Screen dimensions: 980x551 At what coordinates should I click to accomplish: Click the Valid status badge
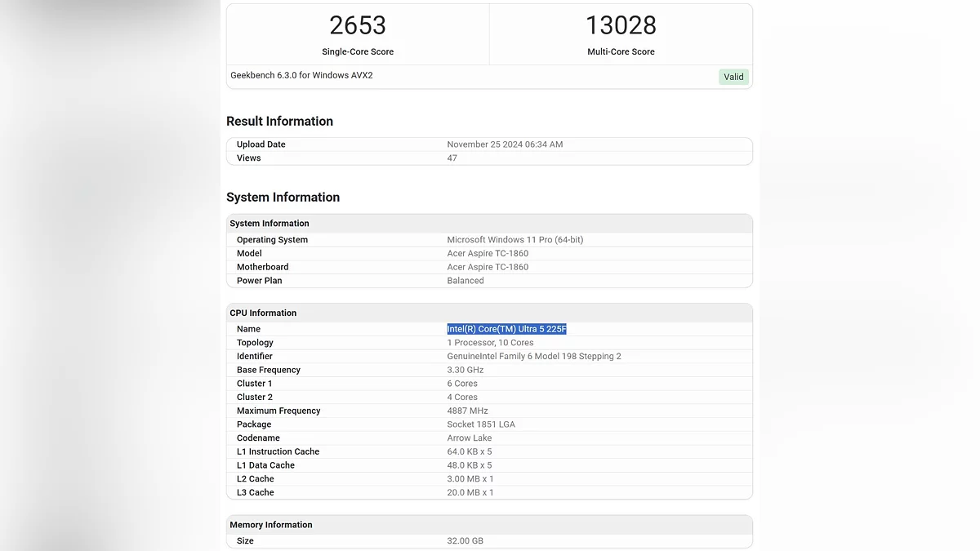(x=733, y=77)
